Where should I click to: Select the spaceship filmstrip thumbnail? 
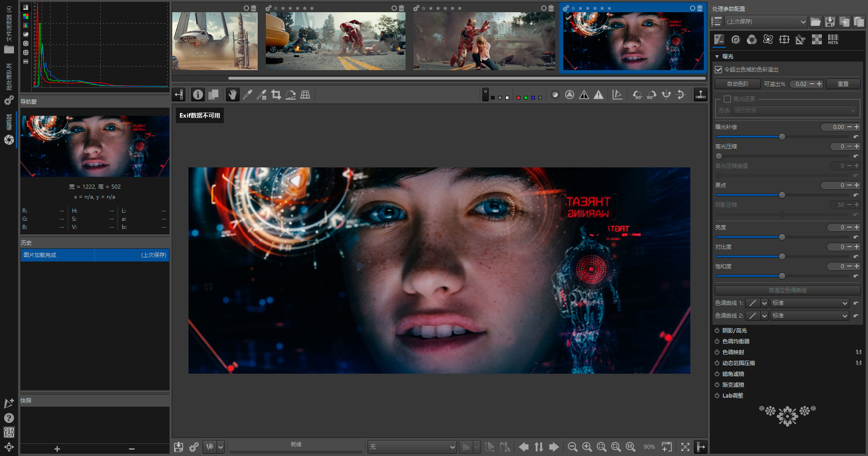215,41
